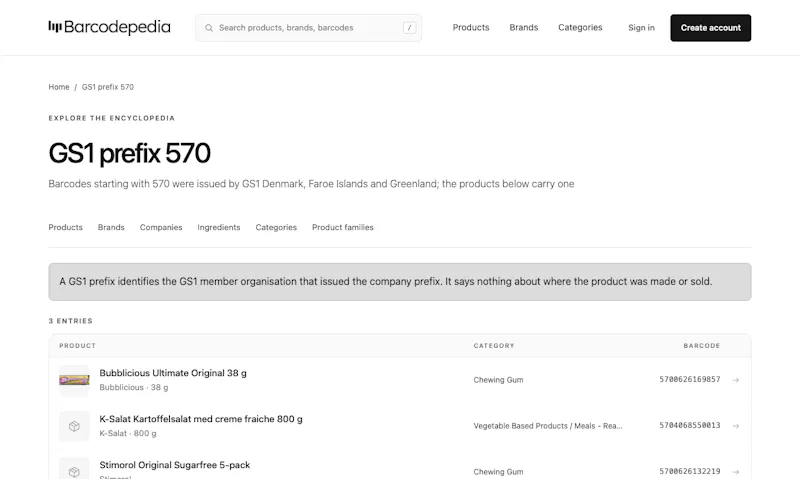Open the Products menu in header
The height and width of the screenshot is (479, 800).
click(471, 28)
